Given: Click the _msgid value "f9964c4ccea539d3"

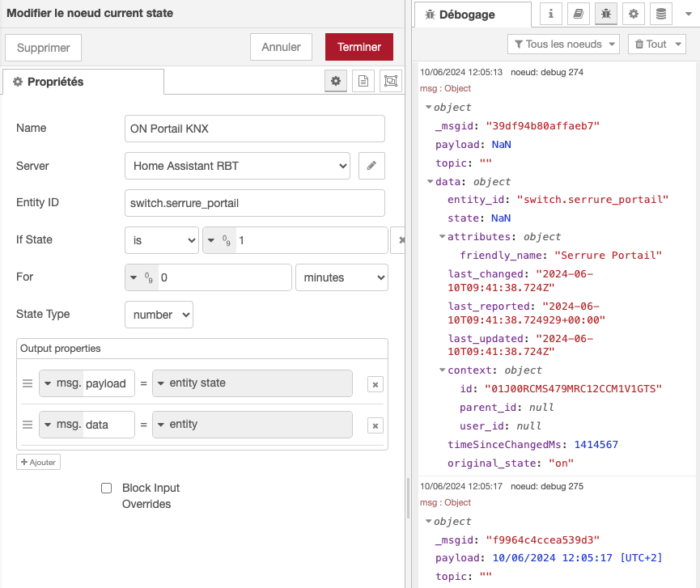Looking at the screenshot, I should [x=542, y=539].
